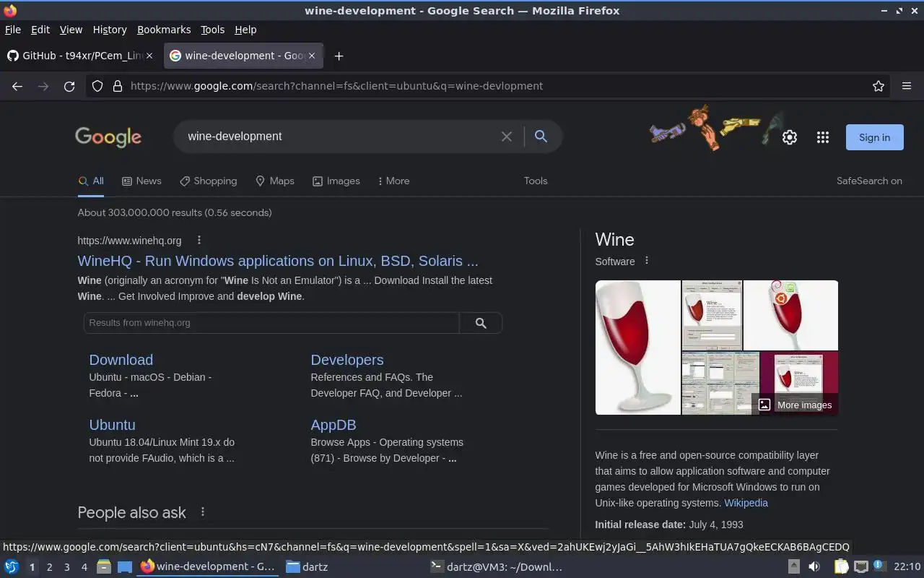Open the SafeSearch on setting
The image size is (924, 578).
click(x=869, y=181)
